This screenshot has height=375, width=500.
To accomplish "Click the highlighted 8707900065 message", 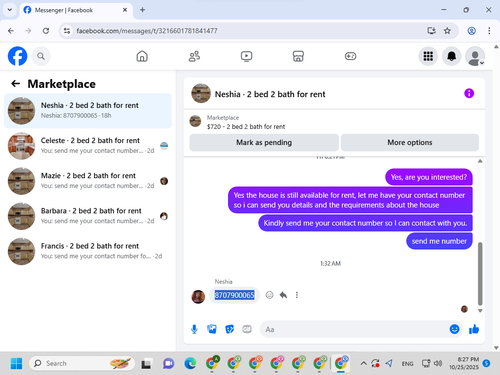I will coord(234,295).
